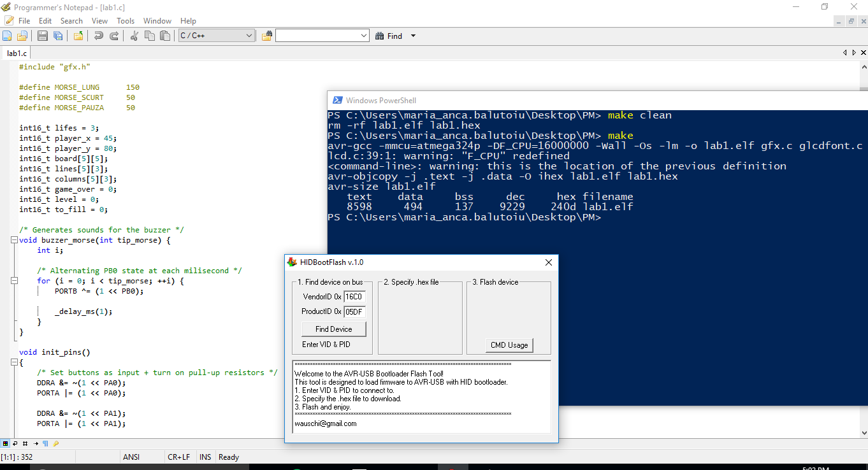The height and width of the screenshot is (470, 868).
Task: Open the Edit menu
Action: click(45, 21)
